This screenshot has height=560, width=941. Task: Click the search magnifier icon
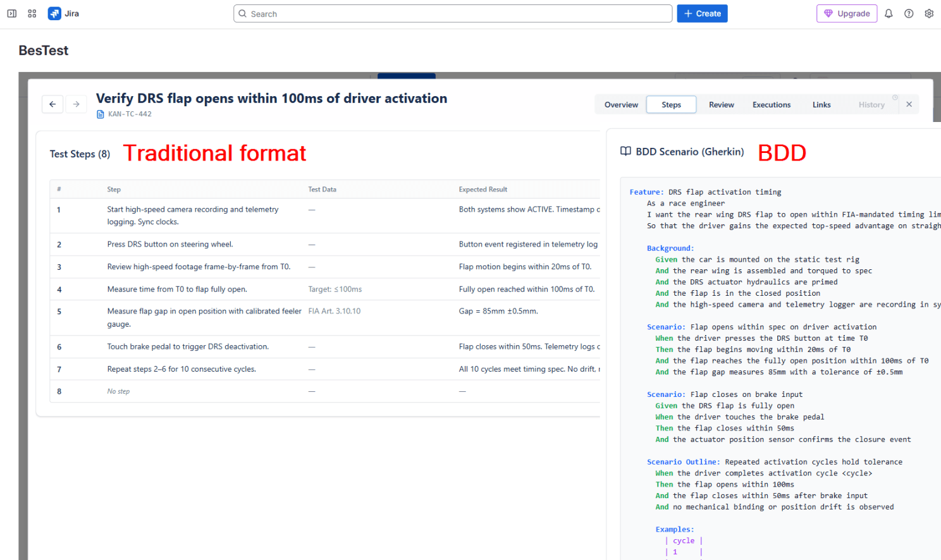pyautogui.click(x=242, y=13)
